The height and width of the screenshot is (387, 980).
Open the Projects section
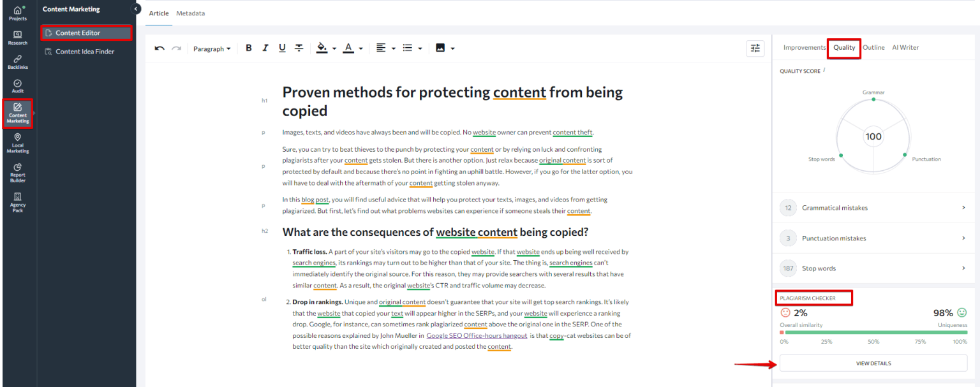17,13
